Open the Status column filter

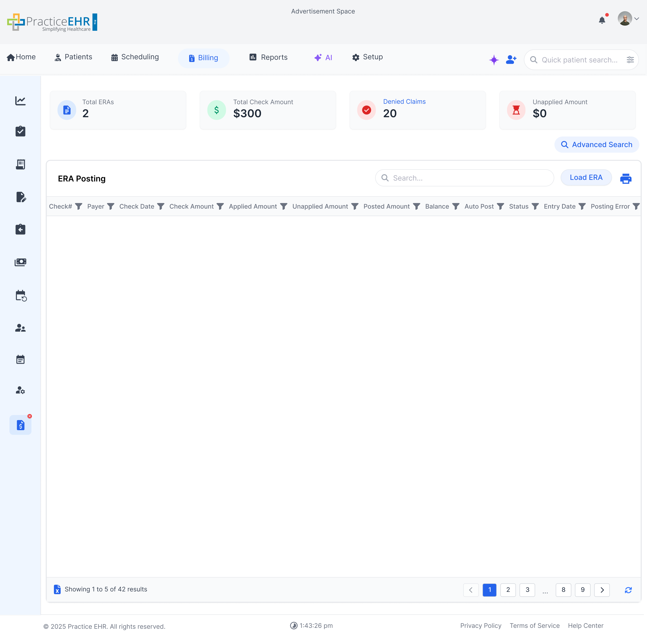coord(535,207)
